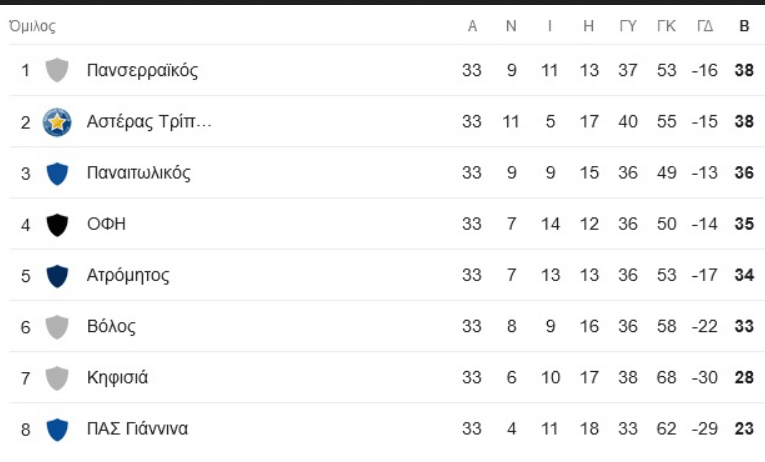Click the Βόλος grey shield logo
Image resolution: width=765 pixels, height=462 pixels.
[x=57, y=327]
